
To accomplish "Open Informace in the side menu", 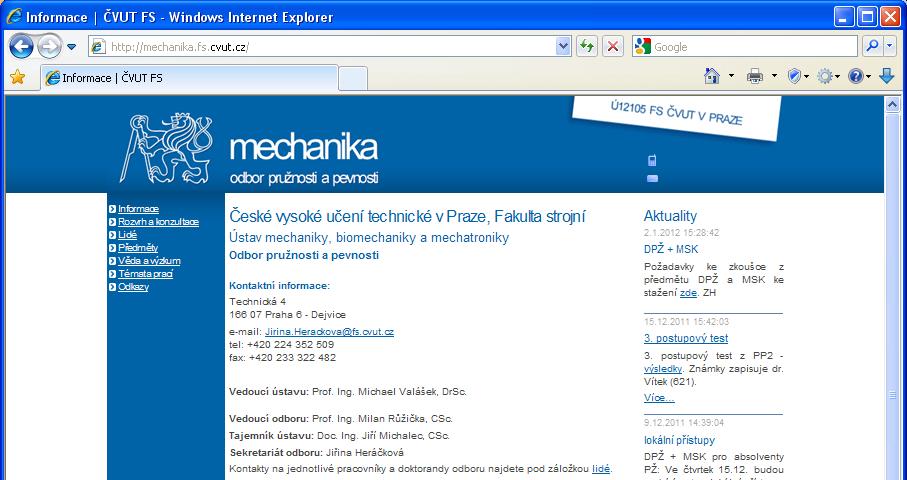I will (x=138, y=209).
